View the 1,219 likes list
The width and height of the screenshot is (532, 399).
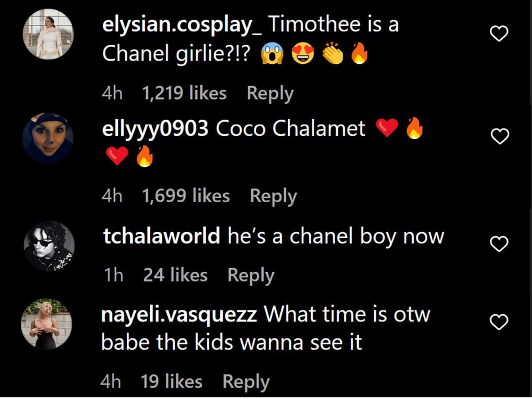[184, 94]
